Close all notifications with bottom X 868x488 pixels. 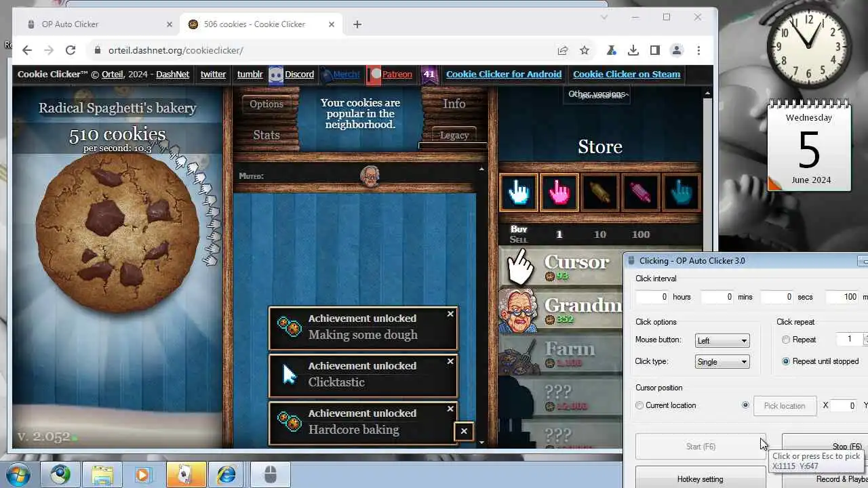[464, 431]
